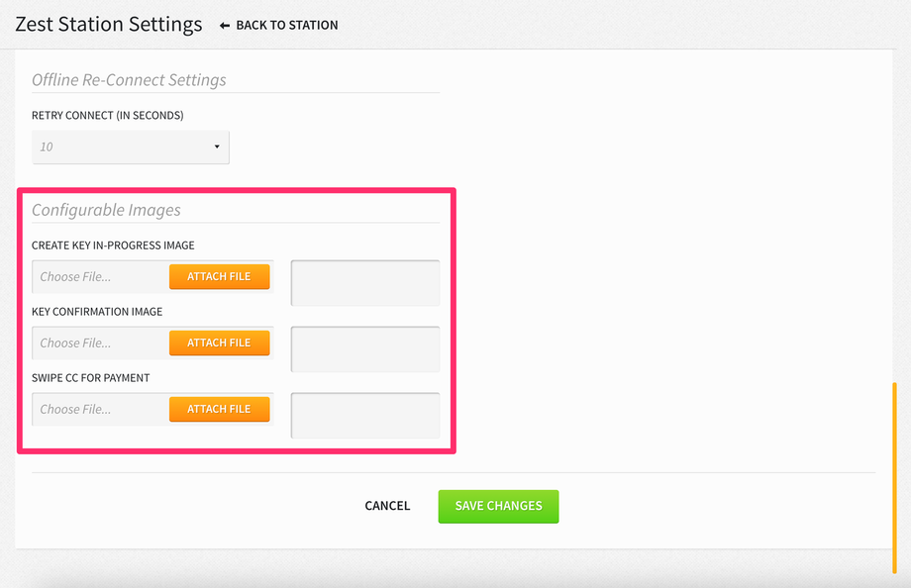
Task: Click the KEY CONFIRMATION IMAGE label
Action: (x=97, y=312)
